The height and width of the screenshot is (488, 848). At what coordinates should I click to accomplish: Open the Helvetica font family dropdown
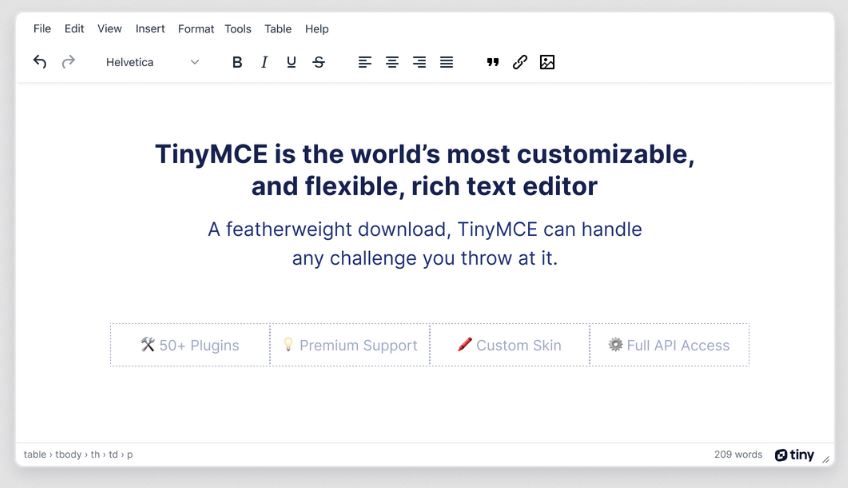click(153, 62)
